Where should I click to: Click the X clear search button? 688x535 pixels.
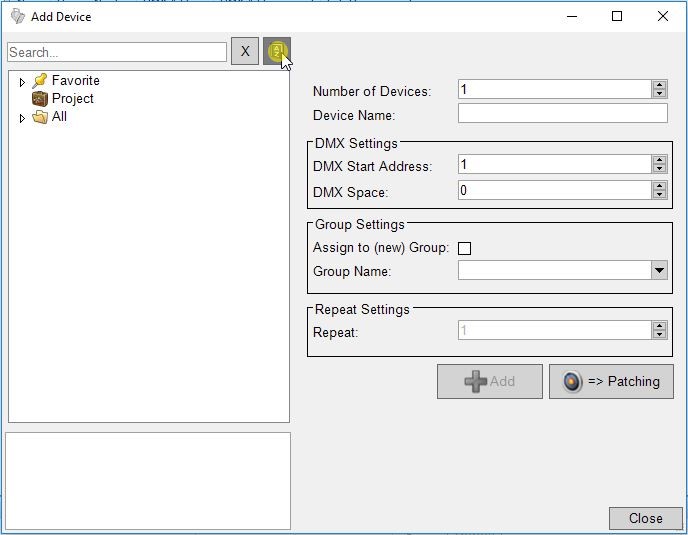[x=245, y=51]
